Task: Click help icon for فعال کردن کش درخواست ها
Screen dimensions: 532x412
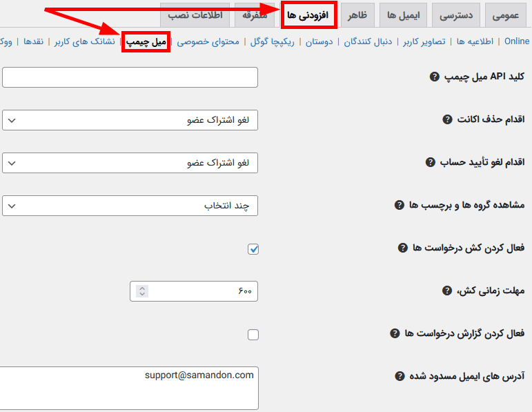Action: pos(403,248)
